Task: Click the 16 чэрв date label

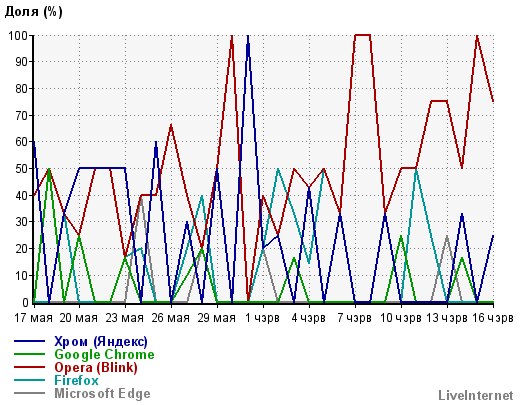Action: 493,318
